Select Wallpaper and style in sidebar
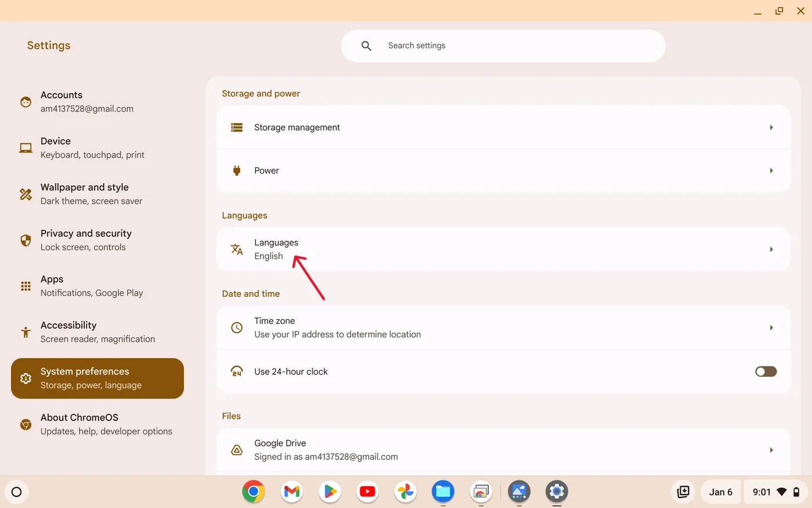Screen dimensions: 812x508 pyautogui.click(x=97, y=194)
